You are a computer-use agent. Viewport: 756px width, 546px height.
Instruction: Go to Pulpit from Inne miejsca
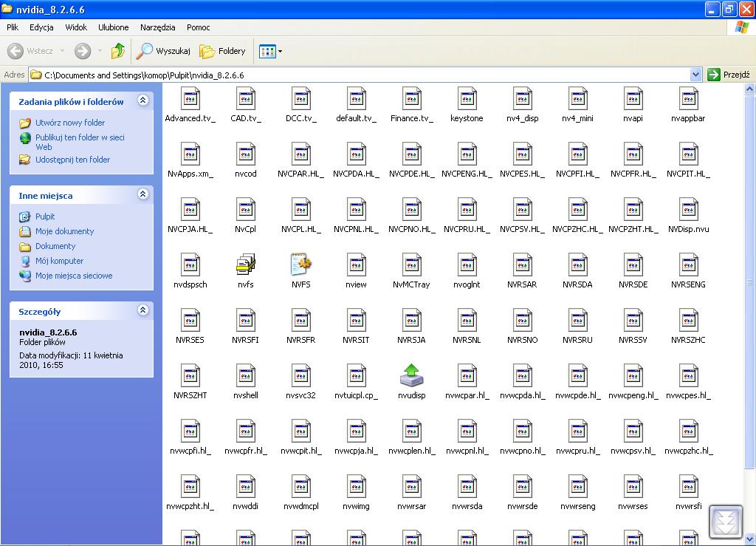[x=45, y=216]
